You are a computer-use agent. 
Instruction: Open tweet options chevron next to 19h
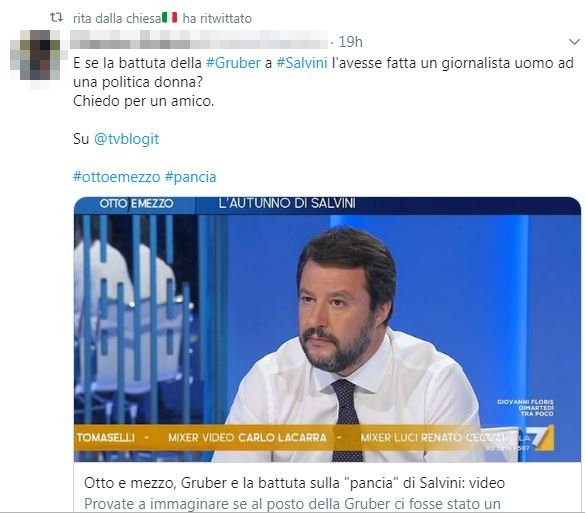pyautogui.click(x=574, y=41)
